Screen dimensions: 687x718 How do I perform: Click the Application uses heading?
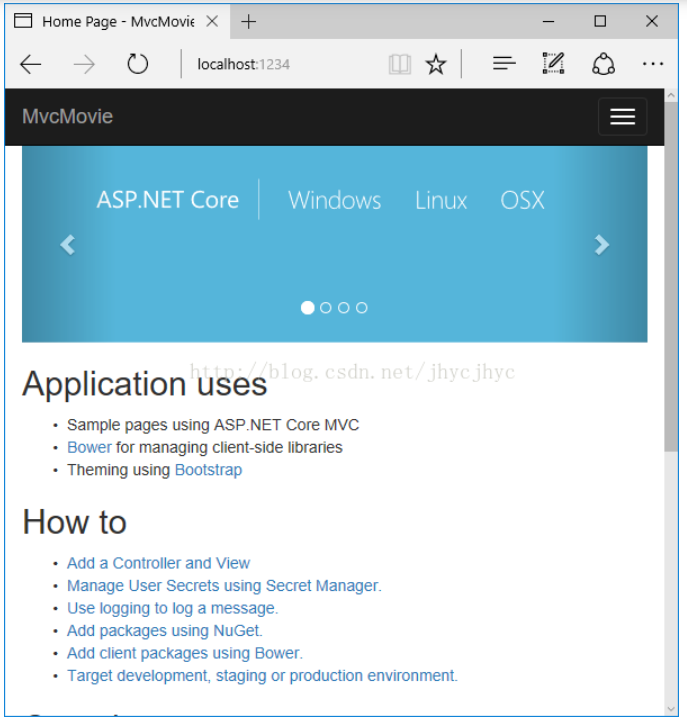point(145,384)
